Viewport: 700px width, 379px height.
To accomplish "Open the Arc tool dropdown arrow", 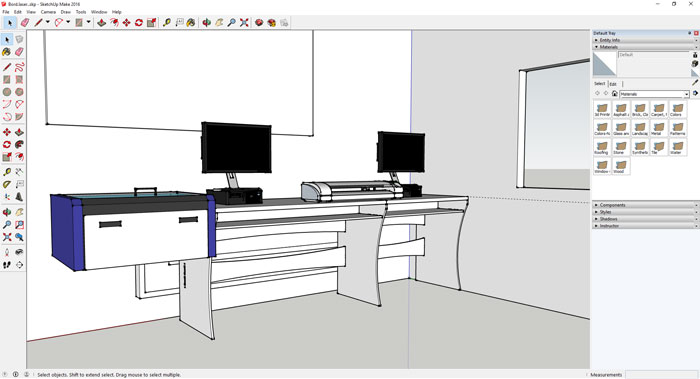I will pyautogui.click(x=68, y=22).
